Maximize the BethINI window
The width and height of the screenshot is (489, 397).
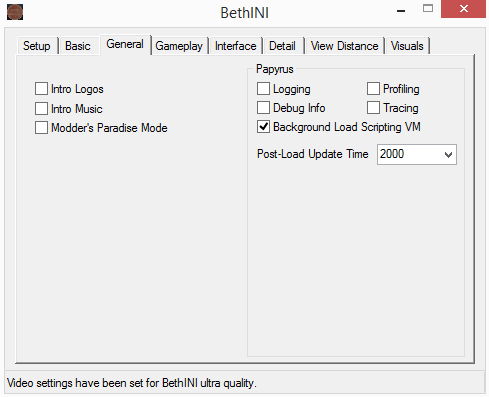(x=428, y=9)
